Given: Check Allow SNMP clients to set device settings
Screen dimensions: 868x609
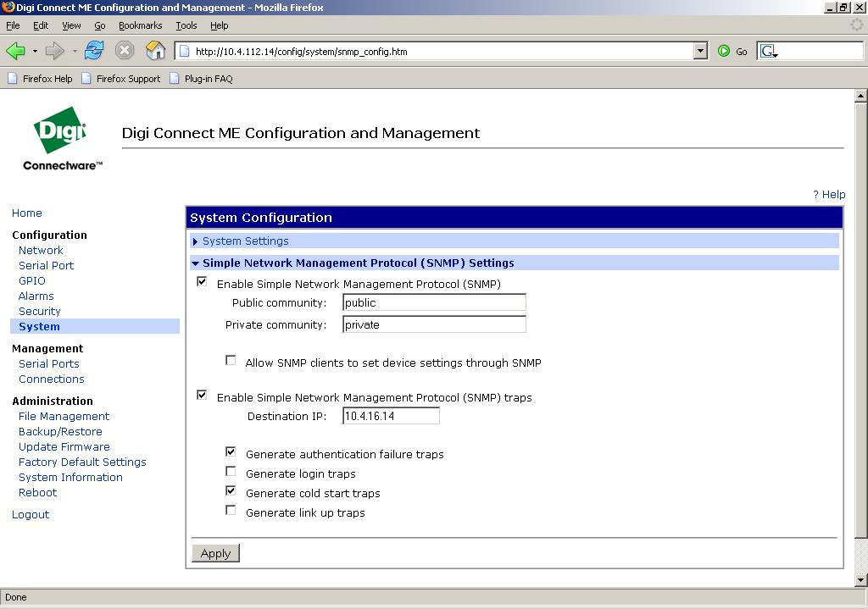Looking at the screenshot, I should click(x=231, y=361).
